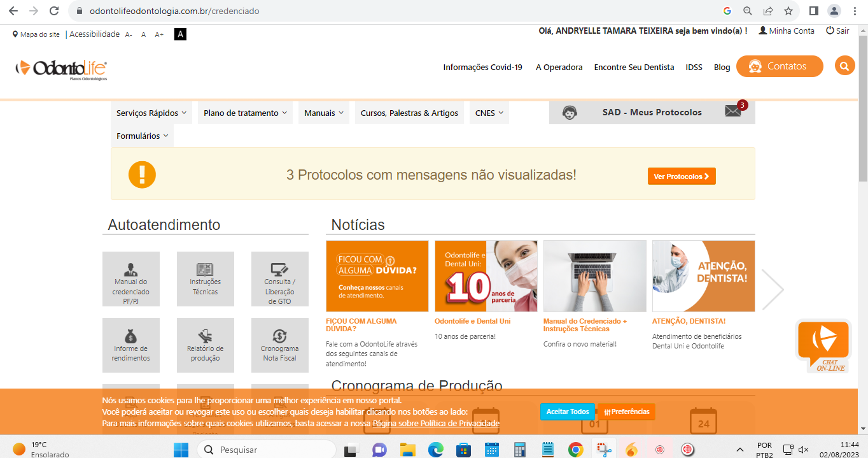This screenshot has width=868, height=458.
Task: Reload the page
Action: pos(54,11)
